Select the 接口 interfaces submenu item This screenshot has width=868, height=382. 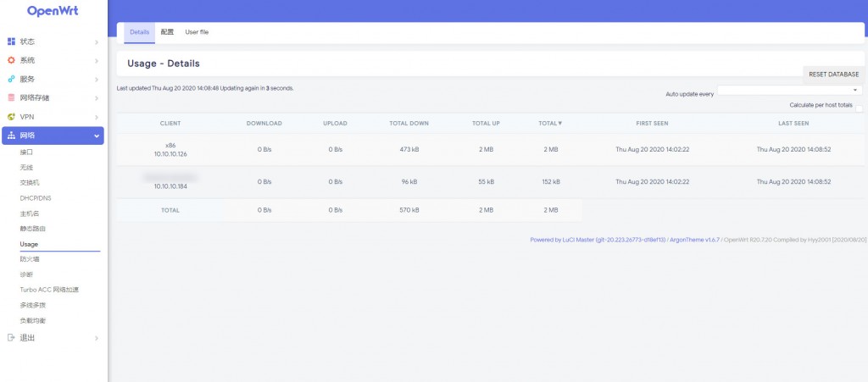26,152
